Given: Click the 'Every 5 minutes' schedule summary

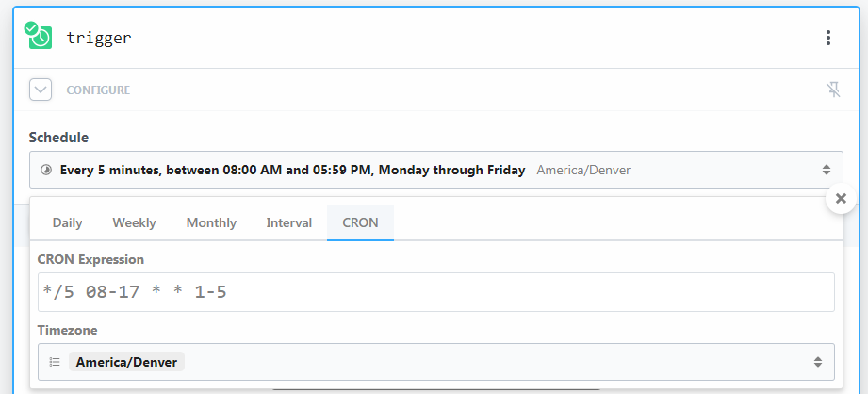Looking at the screenshot, I should (x=292, y=170).
